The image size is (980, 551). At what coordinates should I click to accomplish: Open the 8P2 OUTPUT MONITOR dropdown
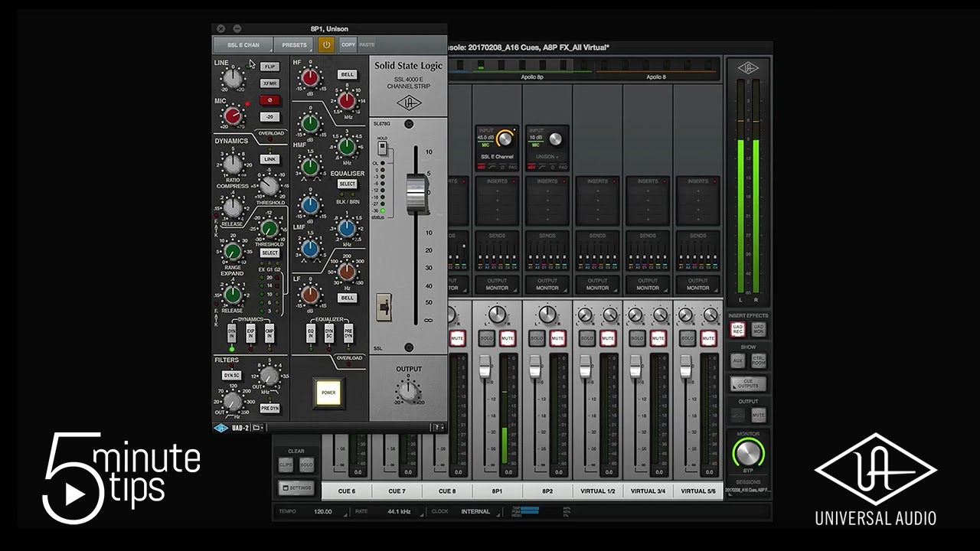tap(547, 284)
